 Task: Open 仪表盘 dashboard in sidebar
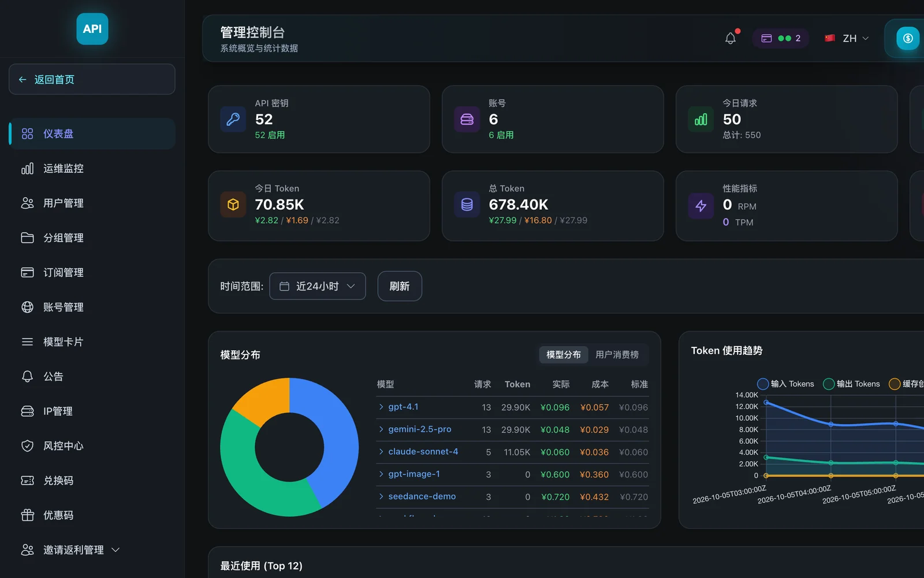(92, 134)
